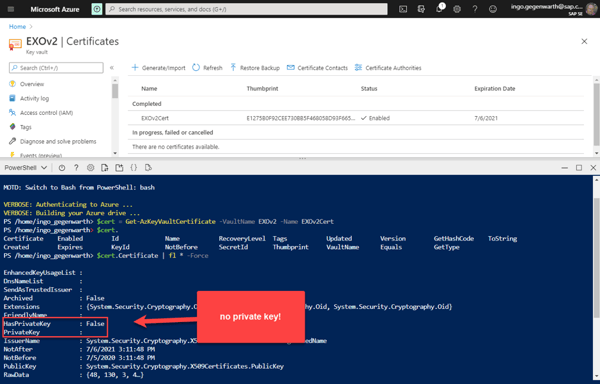Sort by the Thumbprint column header
The image size is (600, 384).
(262, 89)
